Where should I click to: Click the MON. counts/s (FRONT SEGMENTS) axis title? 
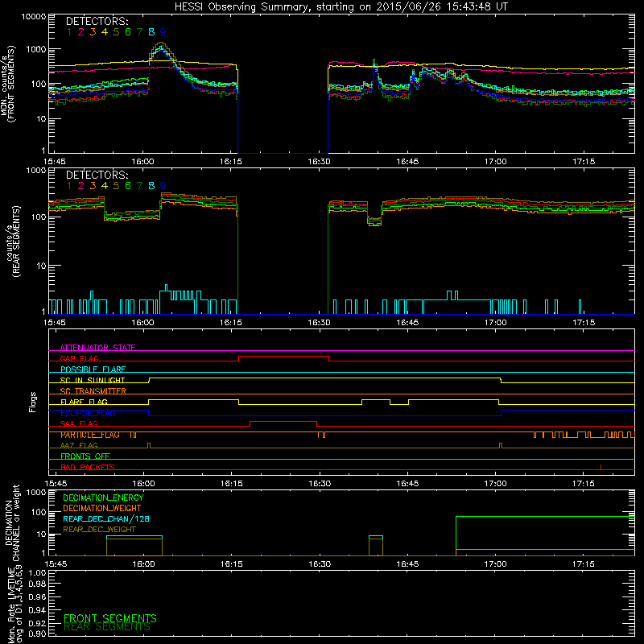[8, 84]
